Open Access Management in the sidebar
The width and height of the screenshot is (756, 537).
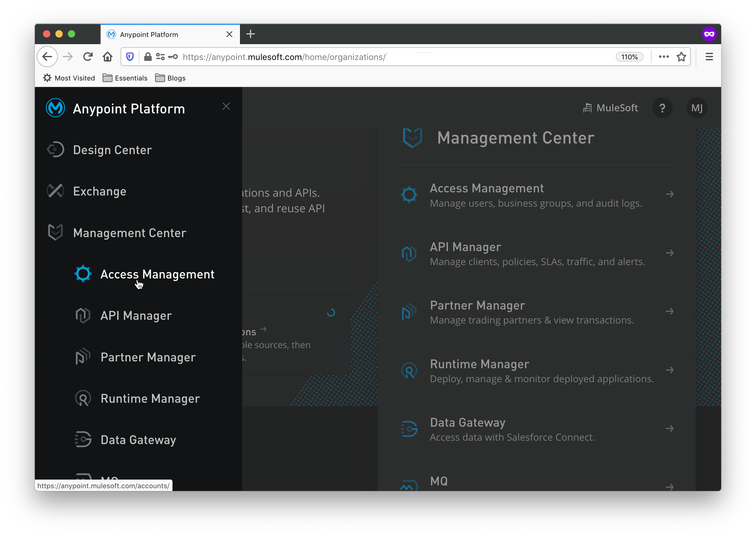(157, 274)
